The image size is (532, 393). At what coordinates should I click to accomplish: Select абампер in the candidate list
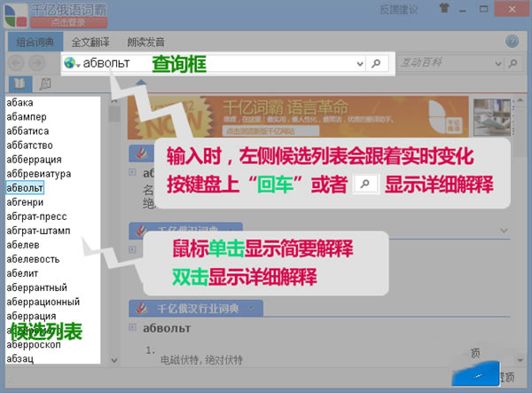point(27,117)
